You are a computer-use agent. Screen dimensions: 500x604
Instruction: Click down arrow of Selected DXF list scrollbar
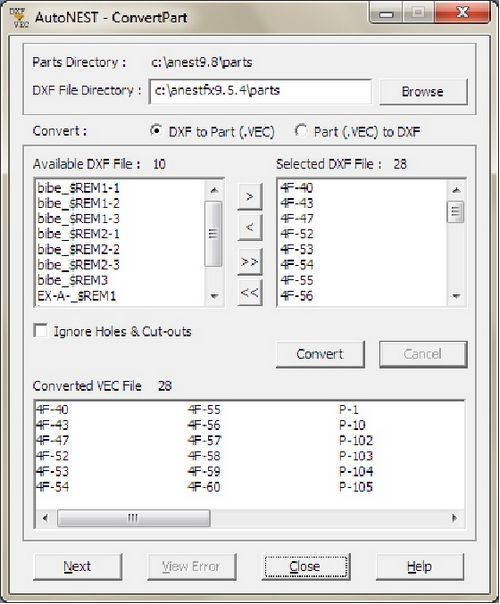tap(456, 296)
